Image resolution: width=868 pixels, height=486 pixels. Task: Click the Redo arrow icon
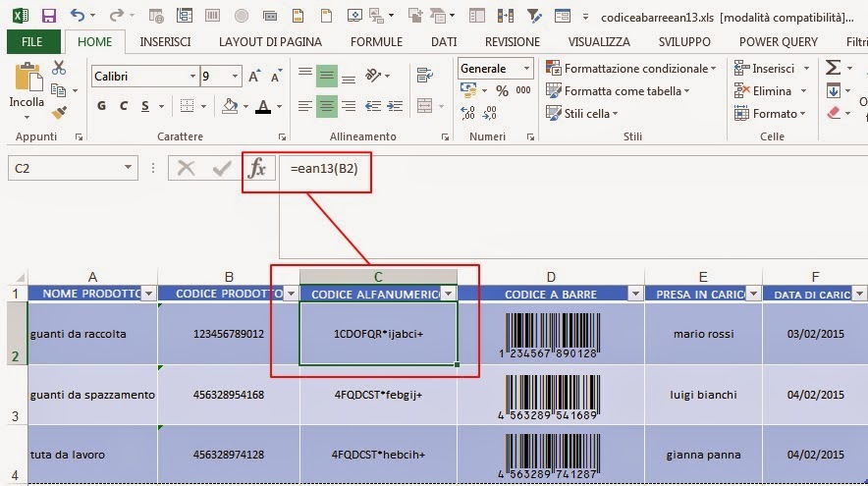(116, 16)
